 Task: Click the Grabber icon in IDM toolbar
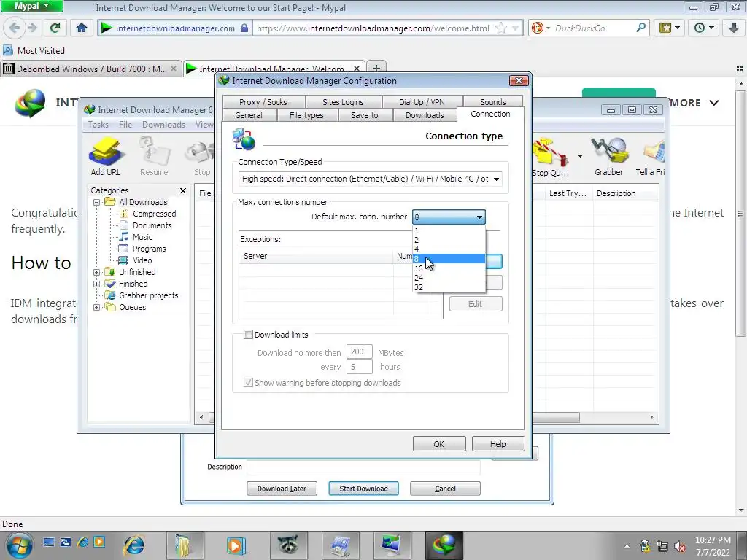[x=609, y=156]
